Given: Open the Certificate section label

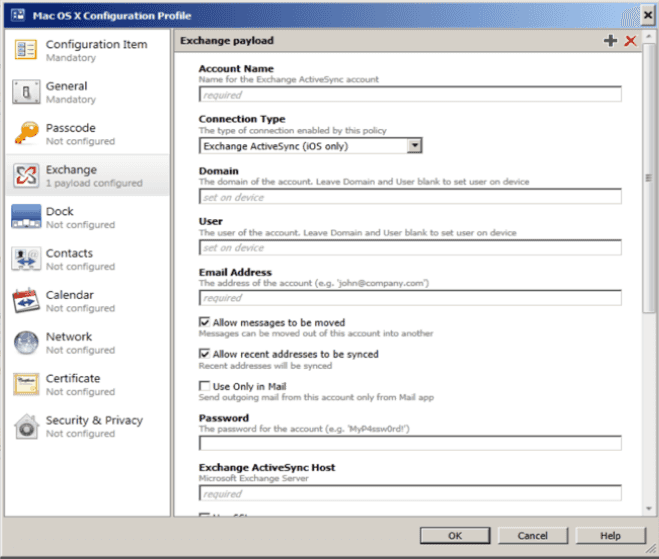Looking at the screenshot, I should (73, 378).
